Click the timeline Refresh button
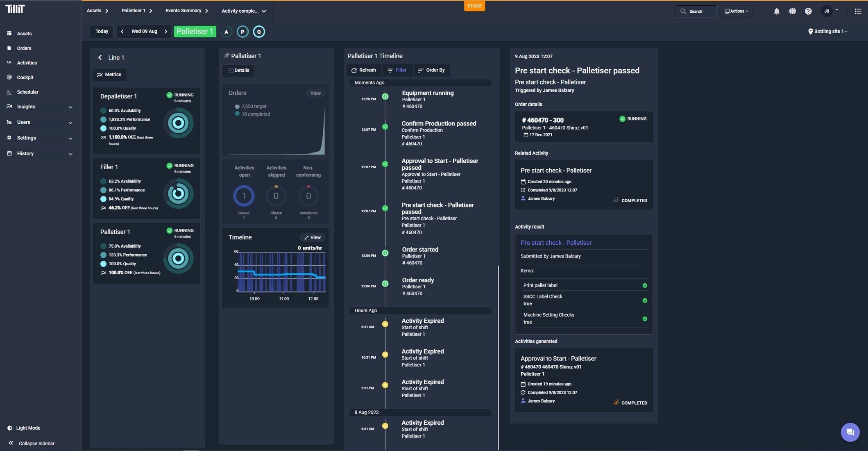Viewport: 868px width, 451px height. pos(363,70)
